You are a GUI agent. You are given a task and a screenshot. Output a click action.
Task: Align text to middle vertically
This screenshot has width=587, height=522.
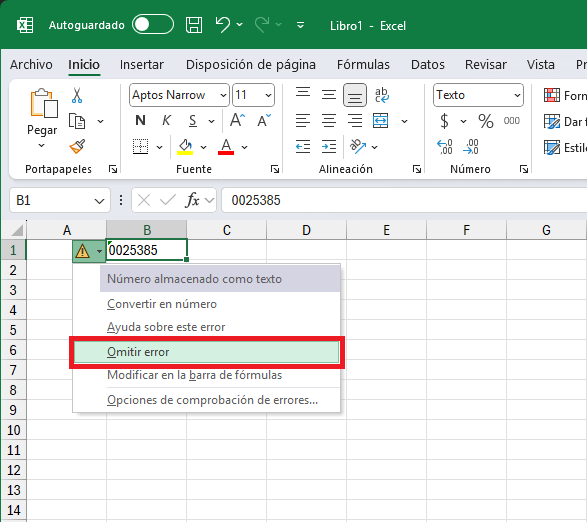[329, 95]
